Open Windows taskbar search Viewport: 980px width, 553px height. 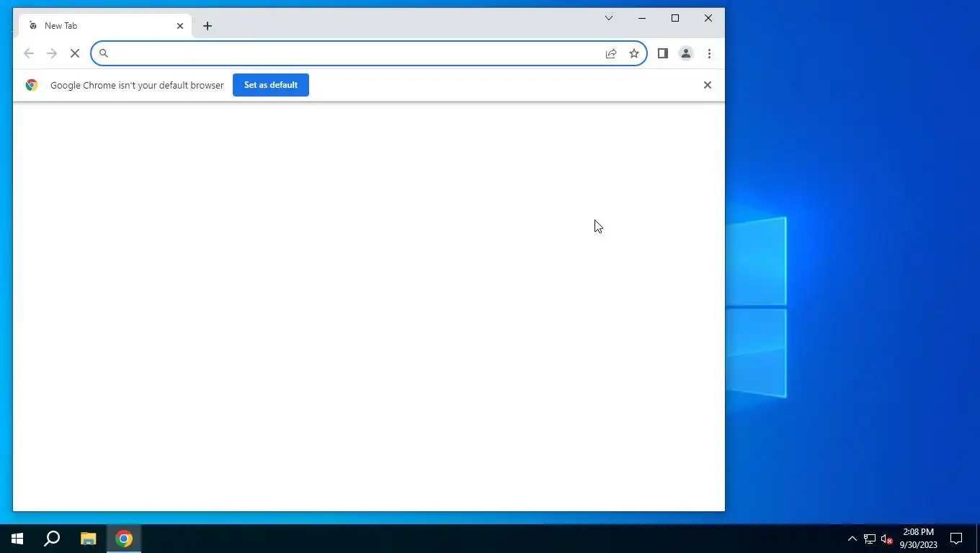[52, 539]
